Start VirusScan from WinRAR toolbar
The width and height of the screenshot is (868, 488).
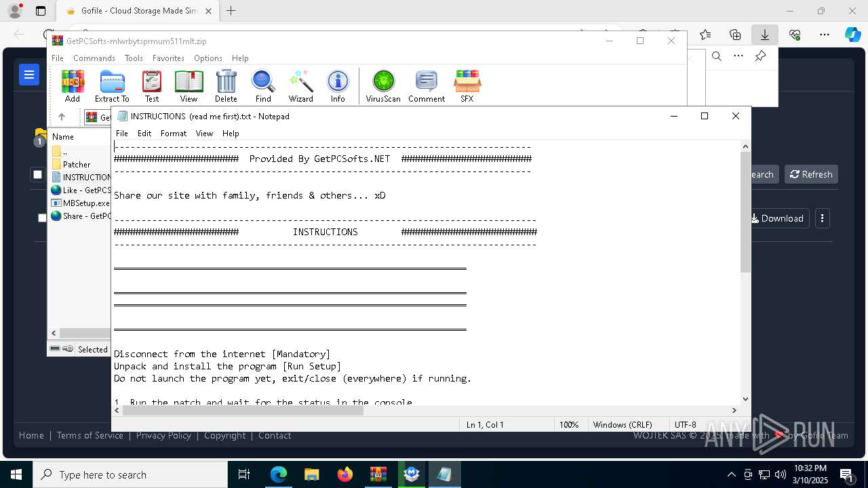coord(383,86)
